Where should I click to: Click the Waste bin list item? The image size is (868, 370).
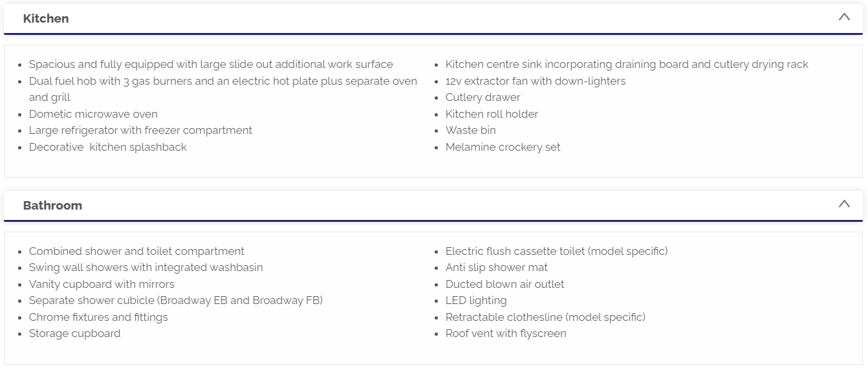coord(470,130)
